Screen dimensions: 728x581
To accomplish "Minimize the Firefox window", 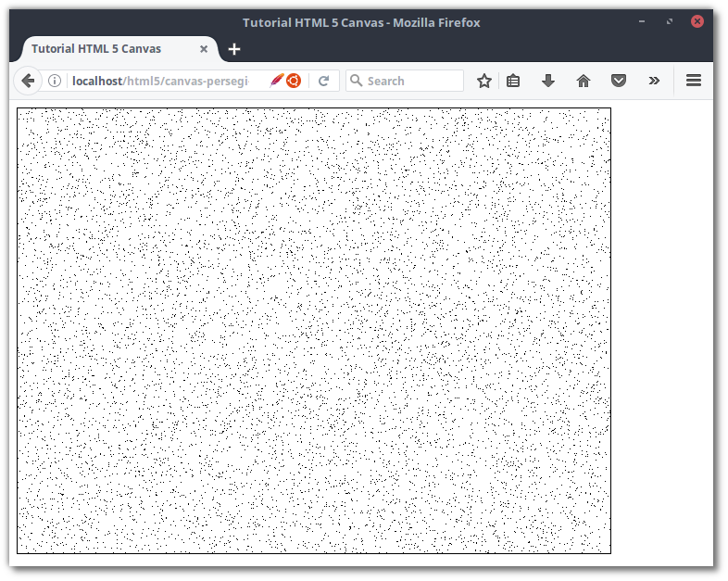I will [643, 21].
